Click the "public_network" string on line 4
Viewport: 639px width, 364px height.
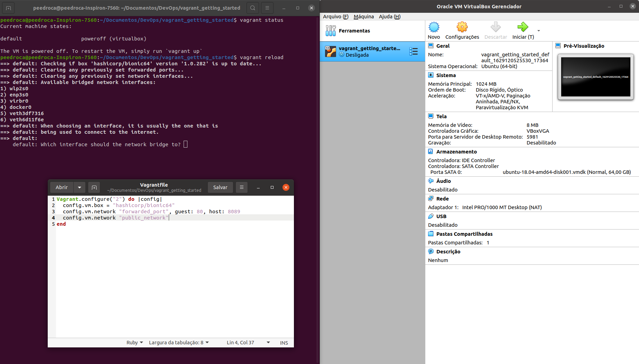[144, 218]
